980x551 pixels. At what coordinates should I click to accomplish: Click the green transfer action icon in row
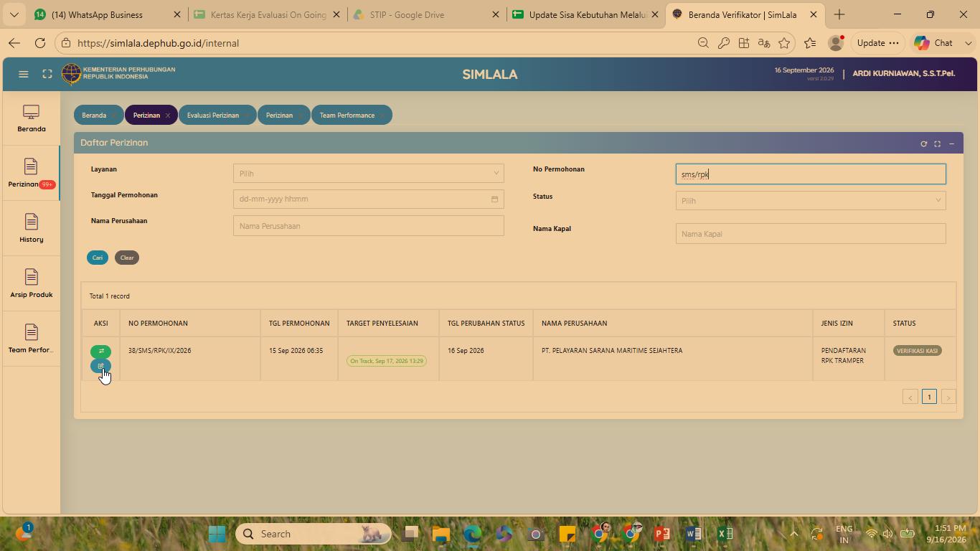100,352
